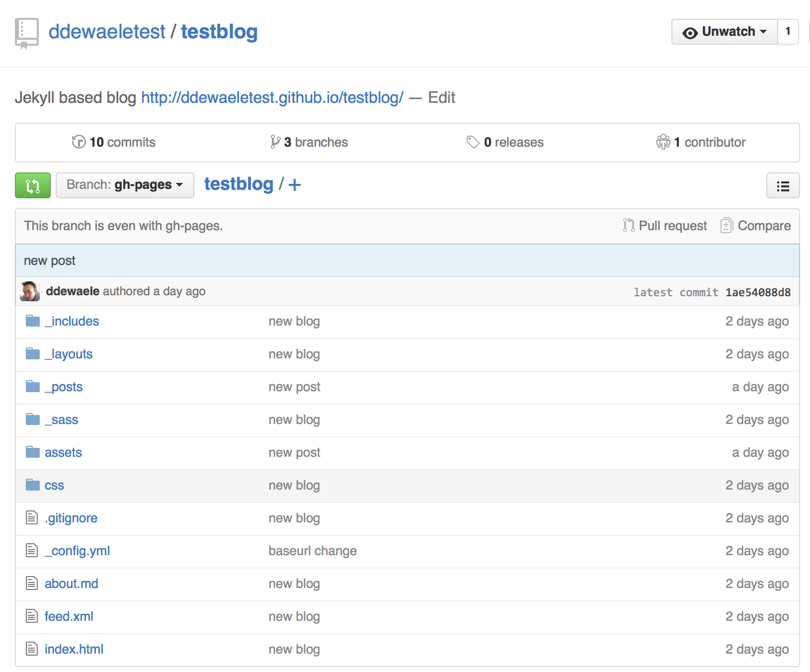The width and height of the screenshot is (810, 672).
Task: Click '2 days ago' in css row
Action: 757,485
